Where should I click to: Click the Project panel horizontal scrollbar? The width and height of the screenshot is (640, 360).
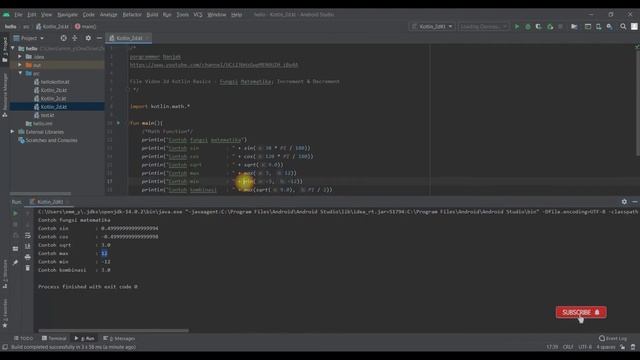(x=40, y=193)
